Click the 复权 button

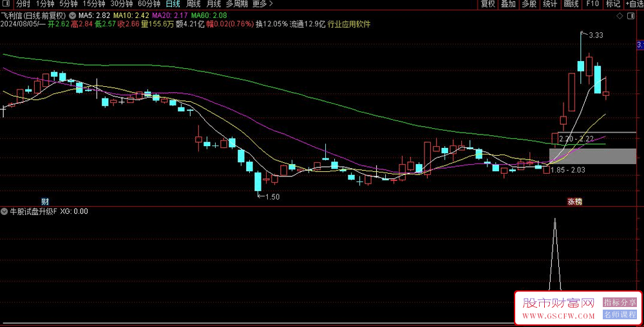(x=488, y=4)
